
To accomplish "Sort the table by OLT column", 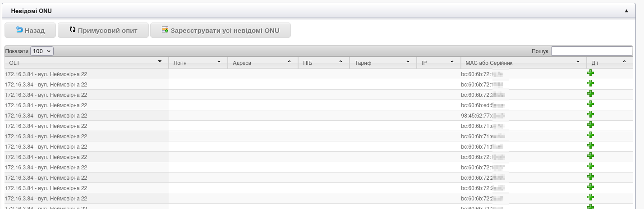I will [x=86, y=63].
